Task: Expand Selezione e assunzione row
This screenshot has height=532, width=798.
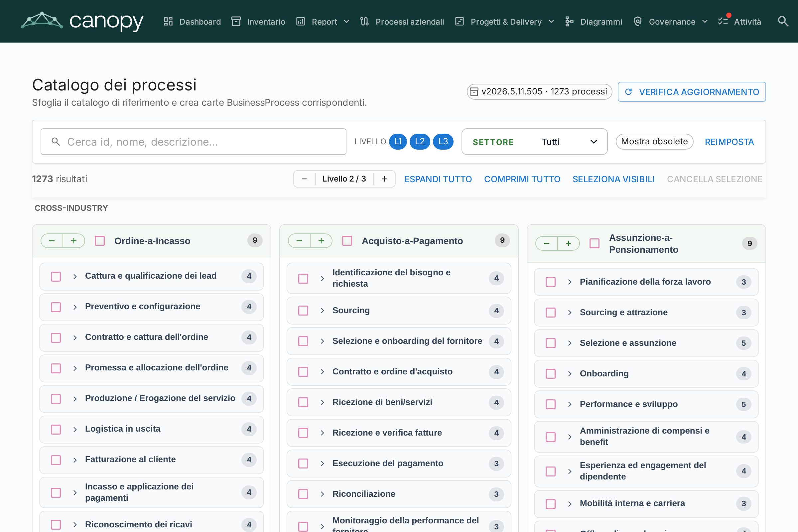Action: point(570,343)
